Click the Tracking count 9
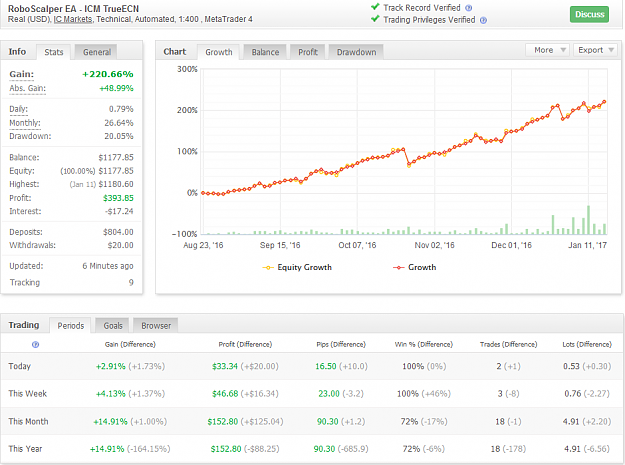The height and width of the screenshot is (465, 625). click(x=131, y=283)
